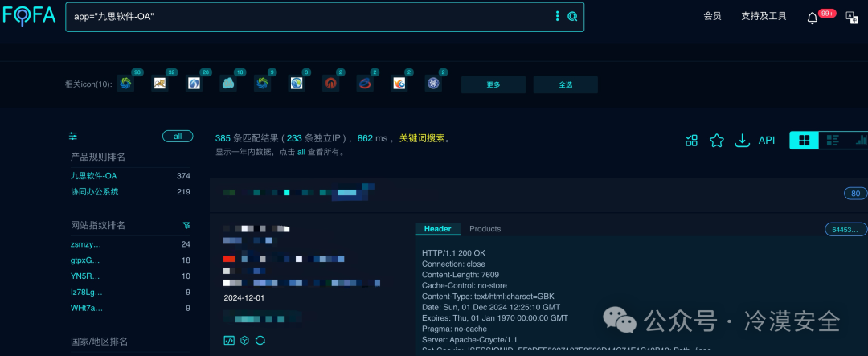The height and width of the screenshot is (356, 868).
Task: Select related icon with count 9
Action: click(262, 84)
